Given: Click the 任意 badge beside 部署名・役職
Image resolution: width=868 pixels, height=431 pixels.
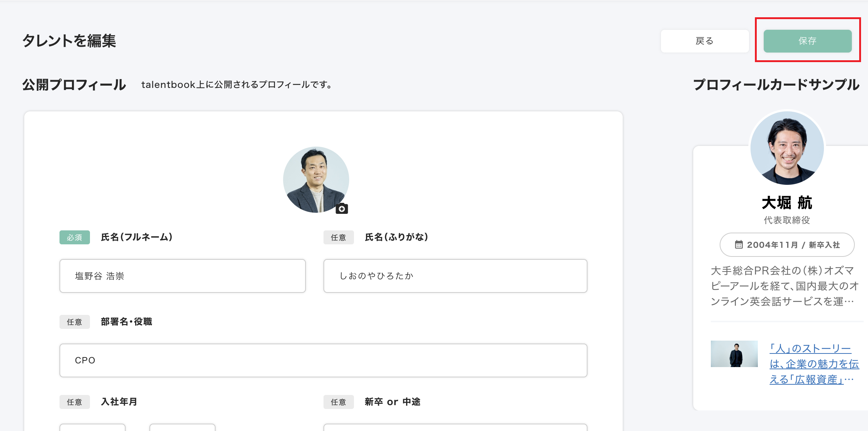Looking at the screenshot, I should 75,322.
